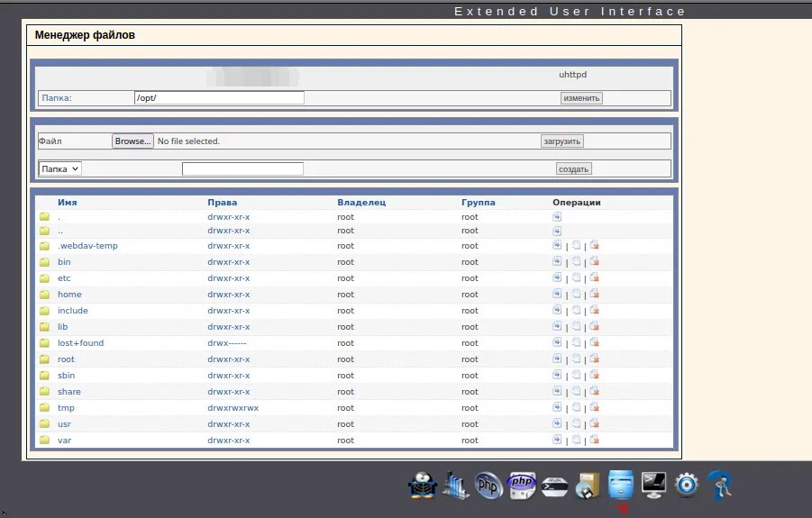Click the Папка: label link
The height and width of the screenshot is (518, 812).
pyautogui.click(x=57, y=98)
